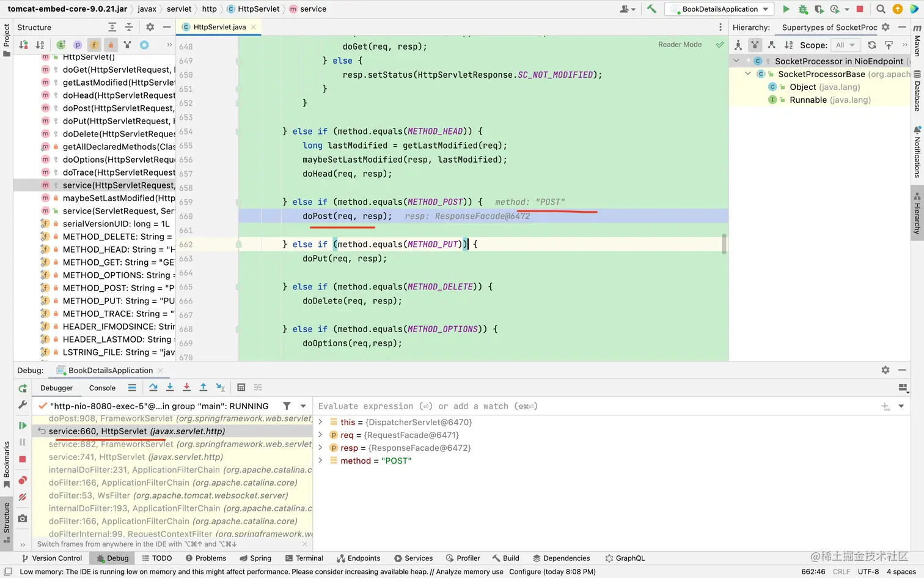Image resolution: width=924 pixels, height=578 pixels.
Task: Click the Rerun debug session icon
Action: [23, 388]
